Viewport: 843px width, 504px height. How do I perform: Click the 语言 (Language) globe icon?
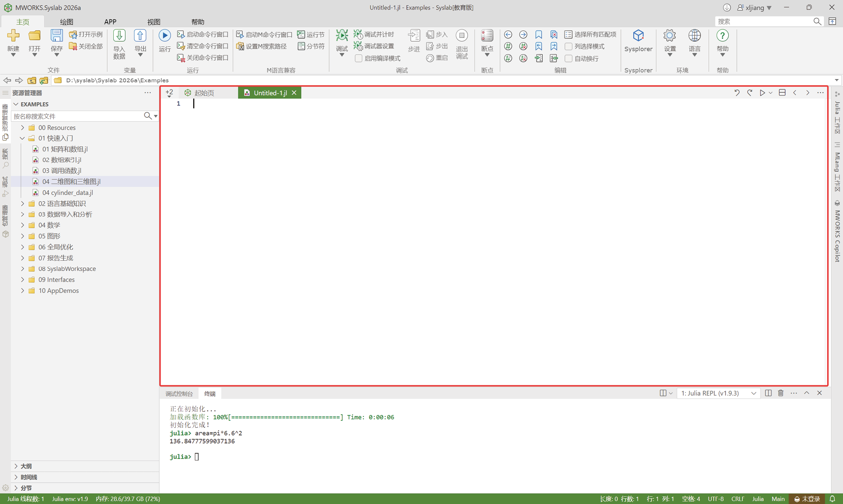click(x=694, y=35)
